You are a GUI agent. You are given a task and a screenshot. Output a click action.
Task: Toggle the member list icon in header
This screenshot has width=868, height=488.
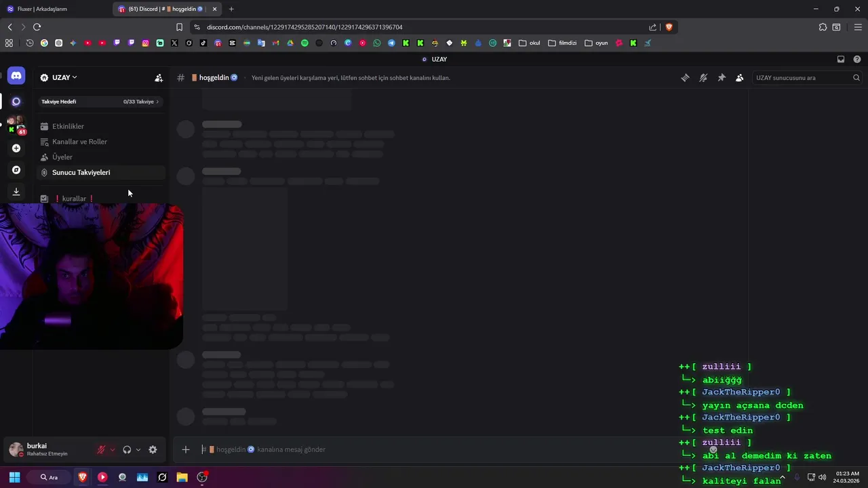click(739, 78)
